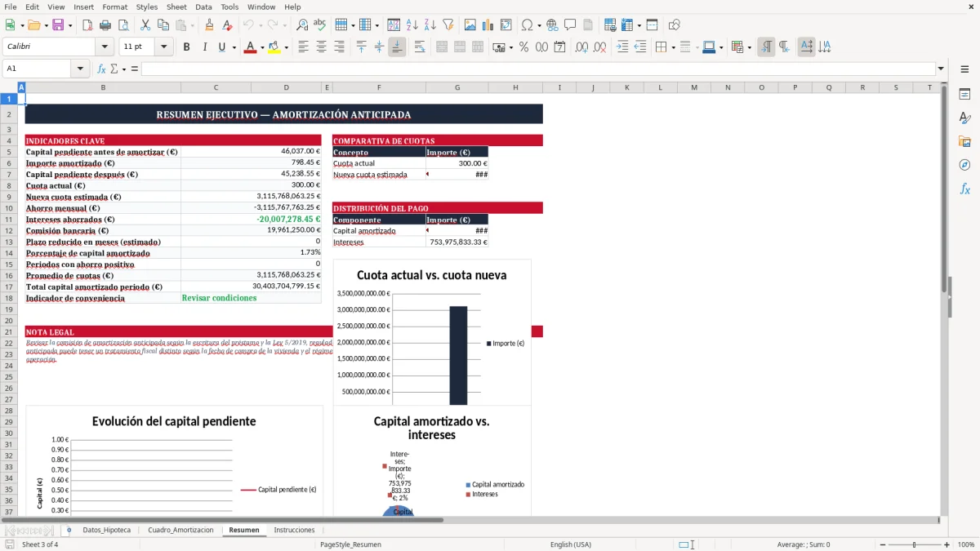Image resolution: width=980 pixels, height=551 pixels.
Task: Click Increase Indent icon
Action: 622,47
